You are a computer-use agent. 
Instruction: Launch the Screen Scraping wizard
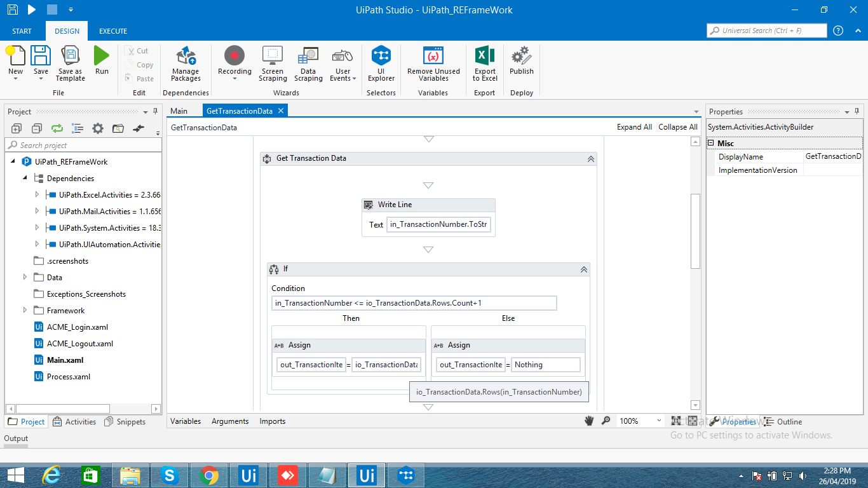[x=273, y=62]
